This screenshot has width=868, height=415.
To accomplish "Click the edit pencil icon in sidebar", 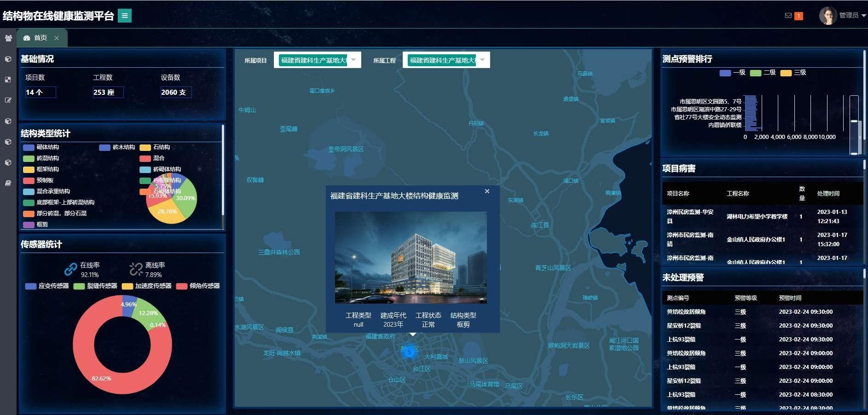I will coord(8,100).
